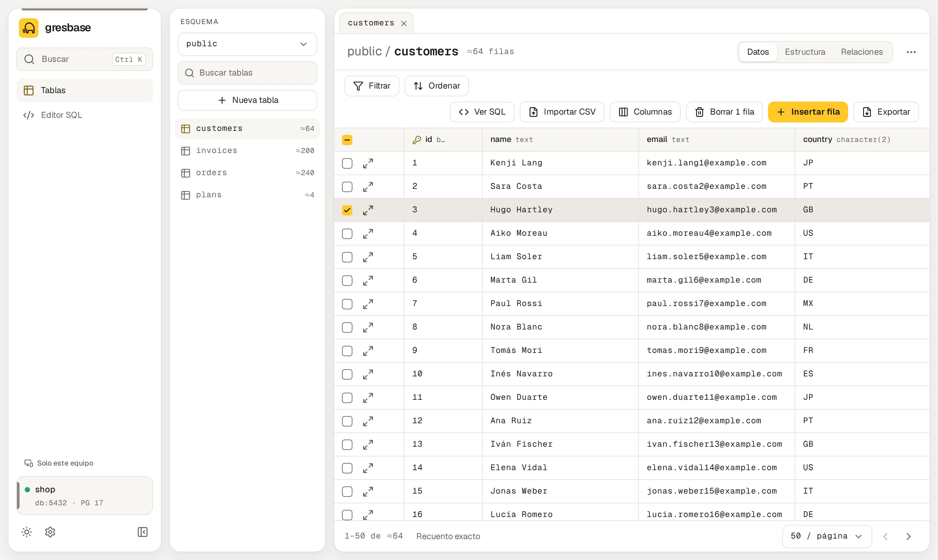
Task: Collapse the sidebar panel icon
Action: tap(143, 532)
